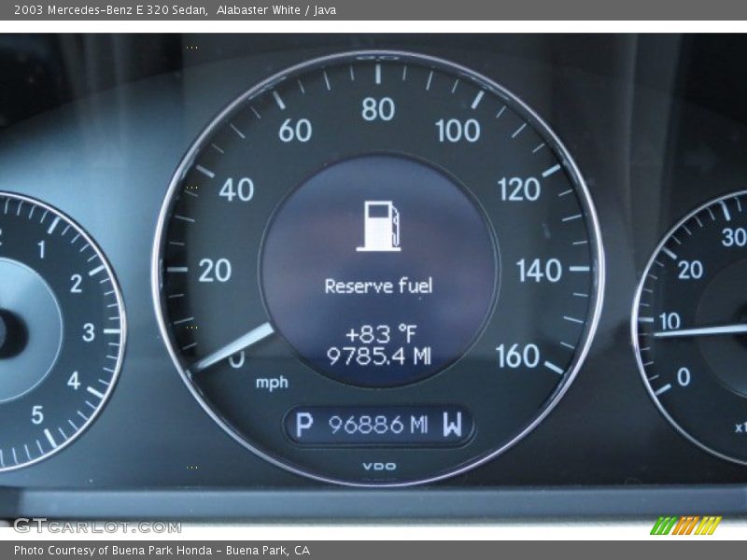Click the mph unit label

coord(272,383)
